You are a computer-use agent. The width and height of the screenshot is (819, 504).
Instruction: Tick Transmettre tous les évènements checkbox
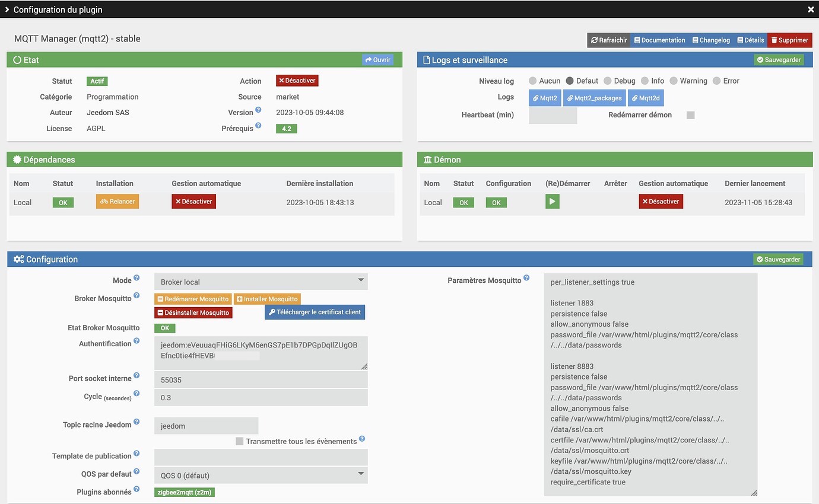click(x=240, y=441)
